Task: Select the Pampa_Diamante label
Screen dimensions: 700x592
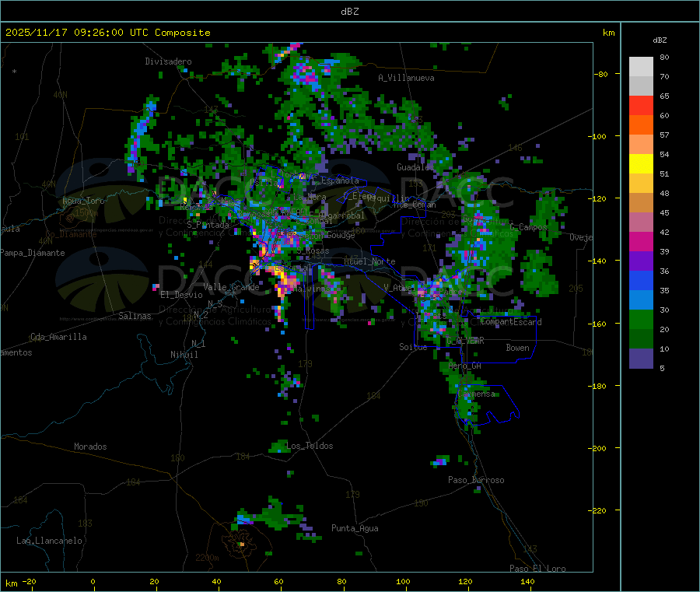Action: [x=33, y=253]
